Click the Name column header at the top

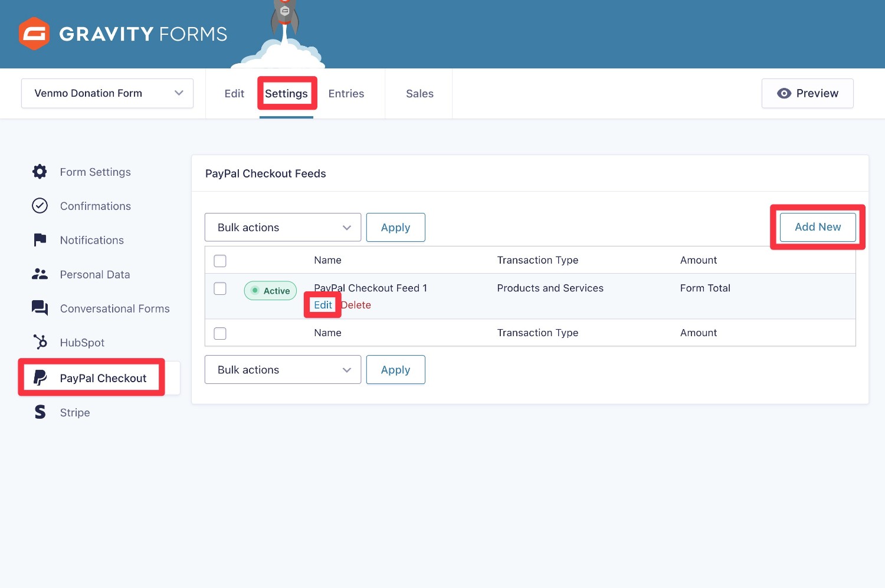(x=327, y=260)
